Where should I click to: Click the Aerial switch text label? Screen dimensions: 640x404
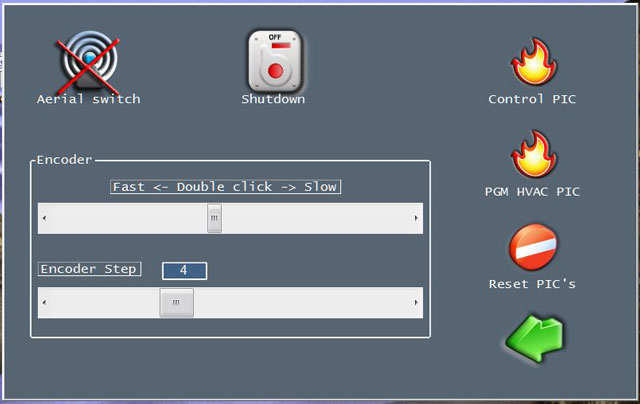89,99
